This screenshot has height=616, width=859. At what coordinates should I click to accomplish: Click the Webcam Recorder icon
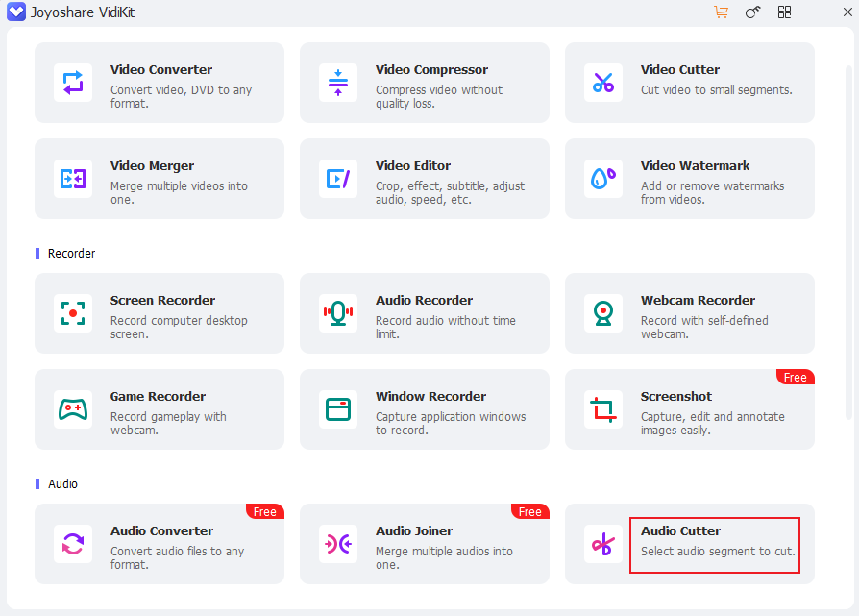(603, 313)
